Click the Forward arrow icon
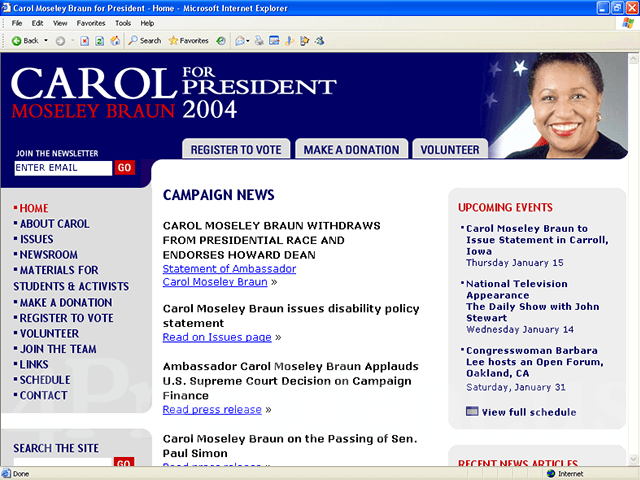Viewport: 640px width, 480px height. tap(60, 41)
